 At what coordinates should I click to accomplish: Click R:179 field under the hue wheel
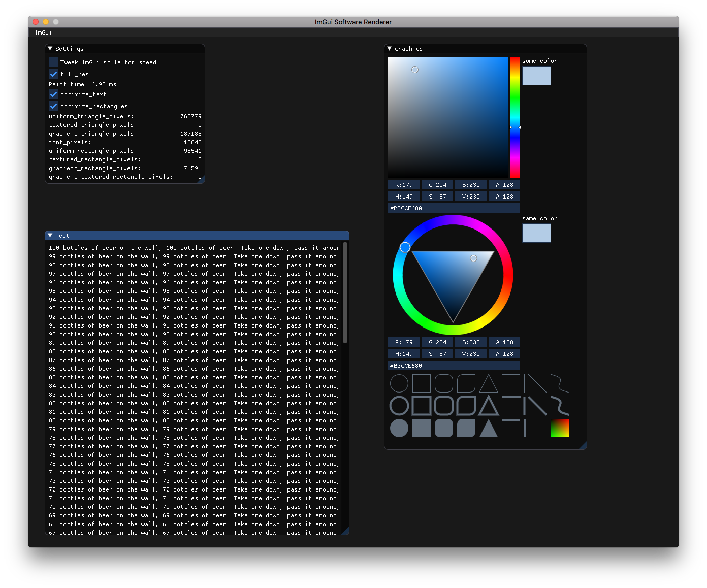[404, 342]
